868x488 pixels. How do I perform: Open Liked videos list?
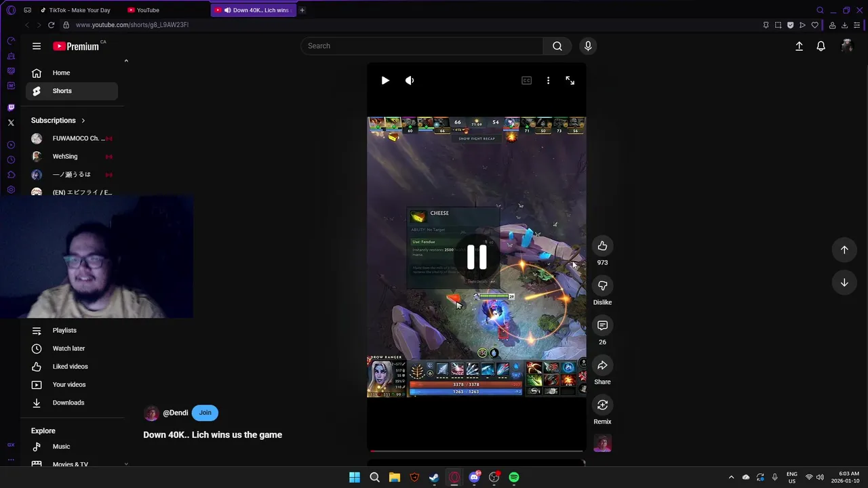click(x=72, y=367)
